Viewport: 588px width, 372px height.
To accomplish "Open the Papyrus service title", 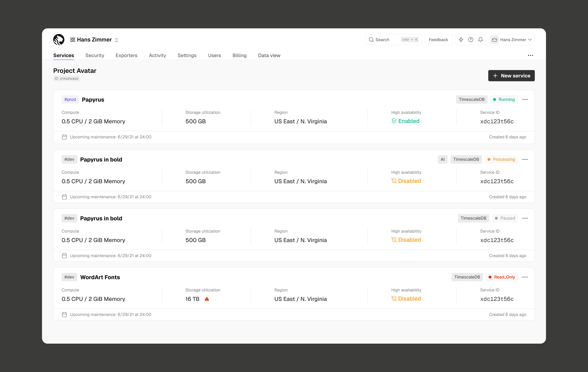I will [x=93, y=99].
